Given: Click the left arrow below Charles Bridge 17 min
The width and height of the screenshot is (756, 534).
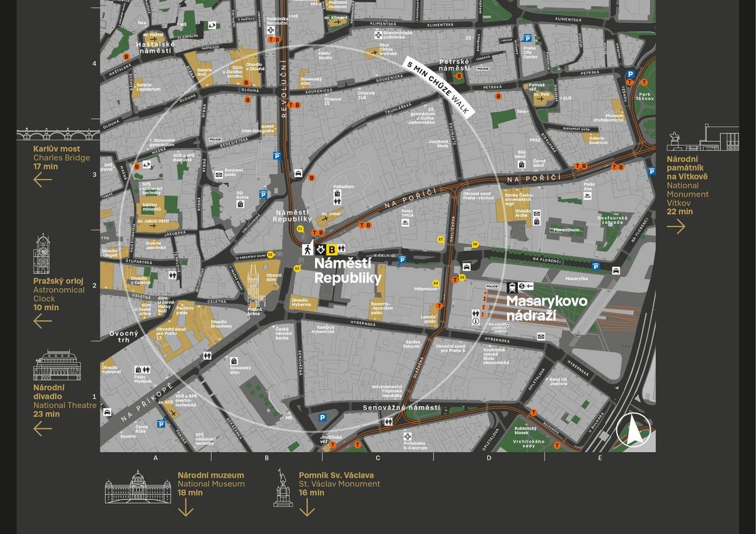Looking at the screenshot, I should 43,180.
